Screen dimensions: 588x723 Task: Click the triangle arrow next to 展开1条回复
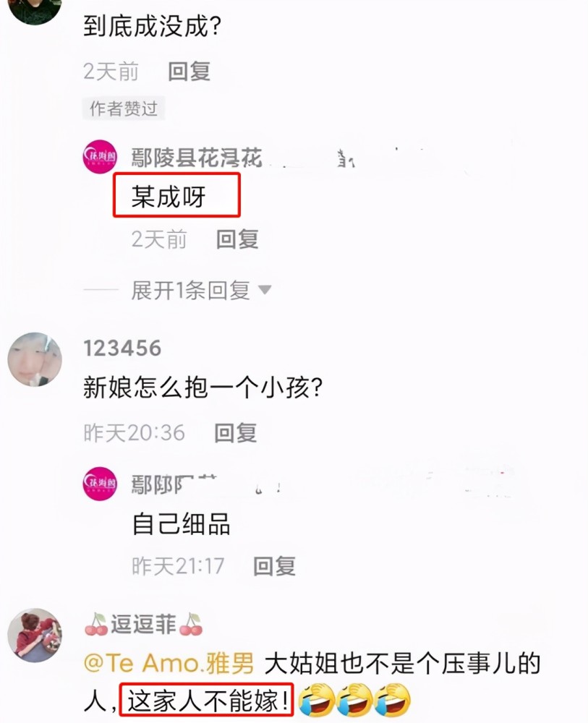pos(265,290)
